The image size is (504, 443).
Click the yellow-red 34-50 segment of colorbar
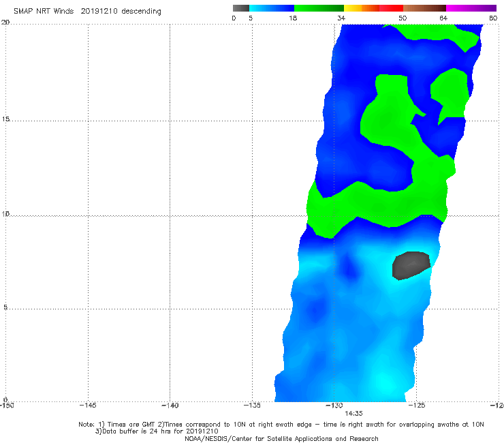pyautogui.click(x=373, y=8)
